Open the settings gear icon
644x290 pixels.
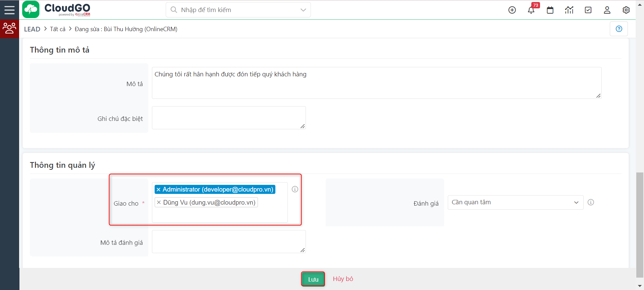(x=626, y=10)
